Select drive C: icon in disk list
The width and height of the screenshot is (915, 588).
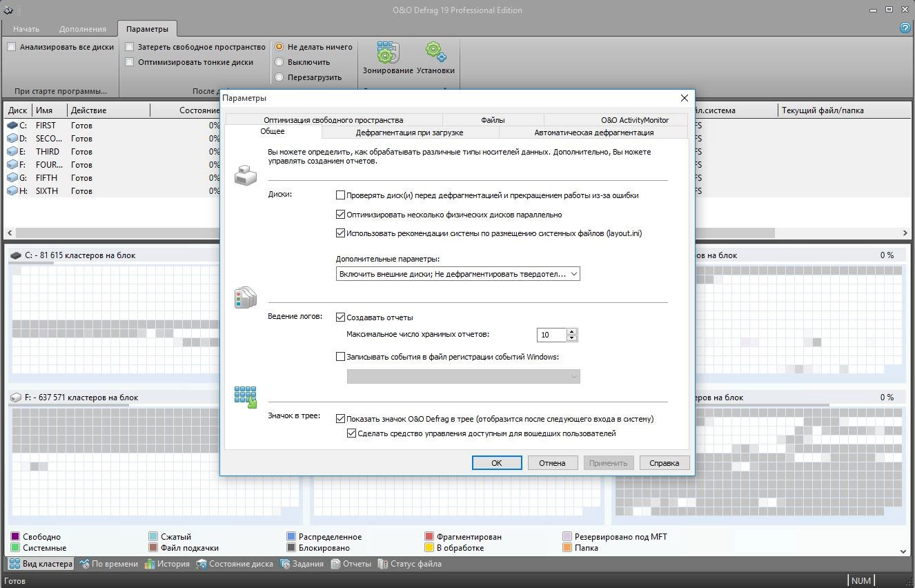point(12,126)
